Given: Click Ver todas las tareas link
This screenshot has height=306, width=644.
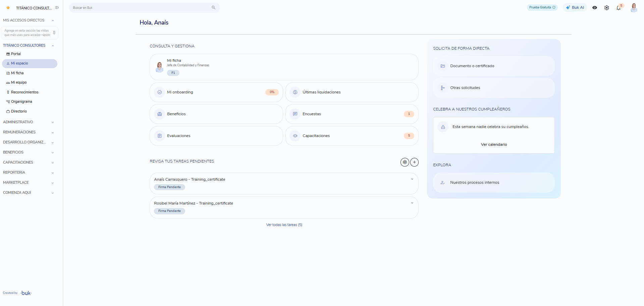Looking at the screenshot, I should click(284, 225).
